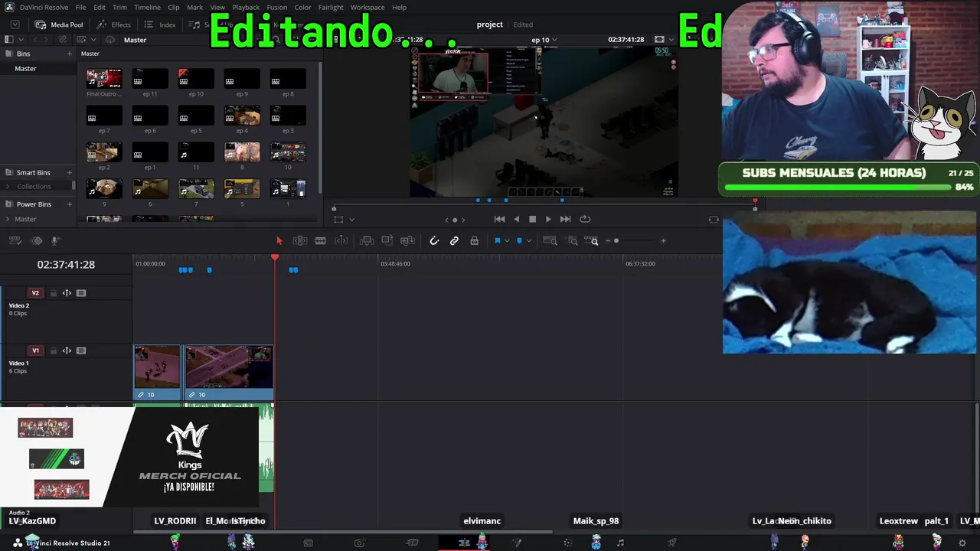The height and width of the screenshot is (551, 980).
Task: Disable the Video 2 track
Action: point(81,293)
